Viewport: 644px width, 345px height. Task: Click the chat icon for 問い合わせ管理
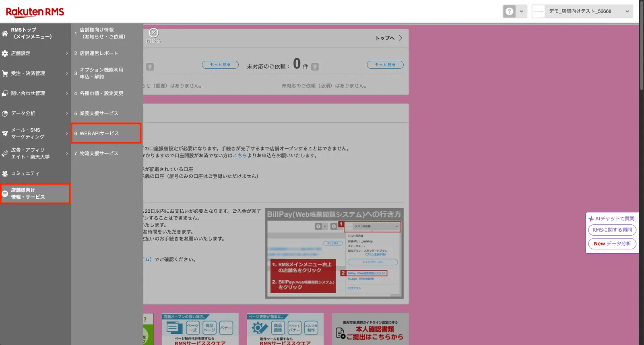point(5,93)
